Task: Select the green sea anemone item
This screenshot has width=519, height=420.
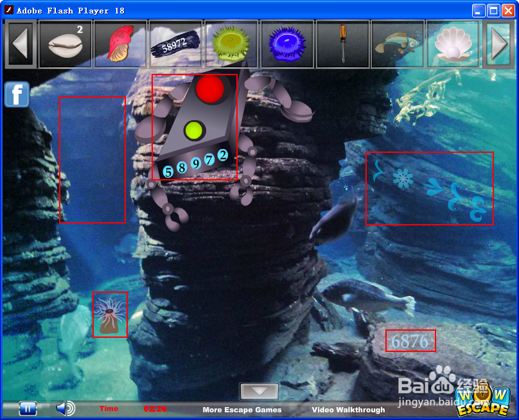Action: (231, 44)
